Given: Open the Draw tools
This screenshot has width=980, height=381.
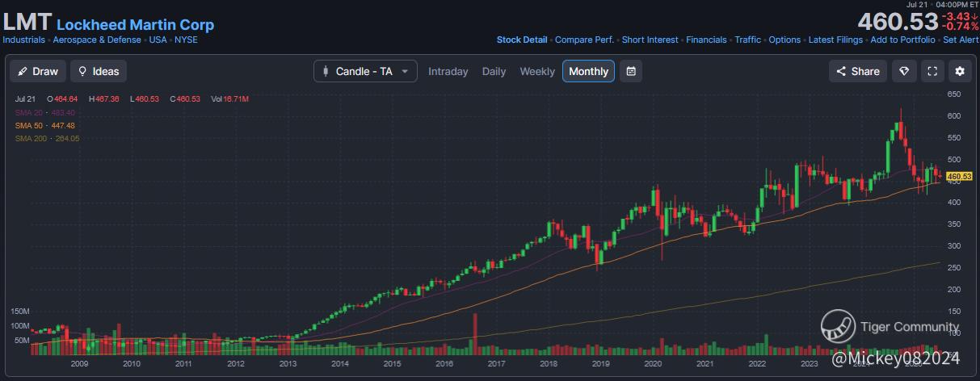Looking at the screenshot, I should coord(37,71).
